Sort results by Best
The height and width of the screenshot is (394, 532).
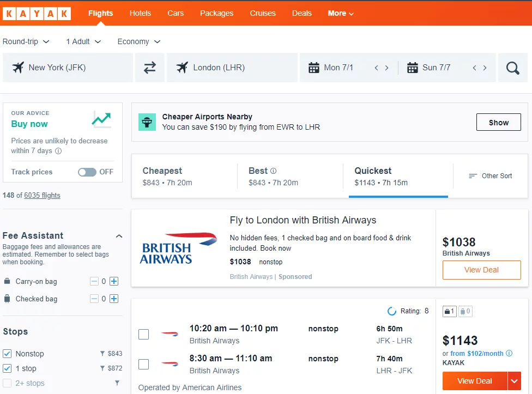click(290, 176)
